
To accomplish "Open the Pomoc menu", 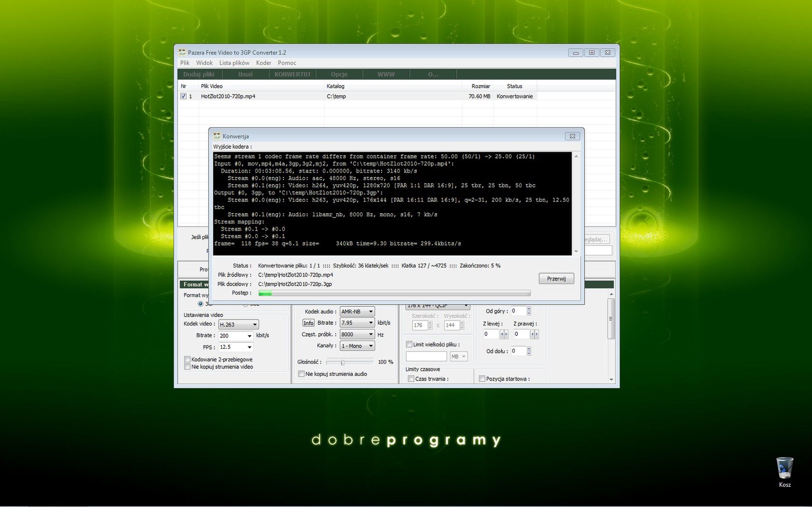I will point(287,63).
